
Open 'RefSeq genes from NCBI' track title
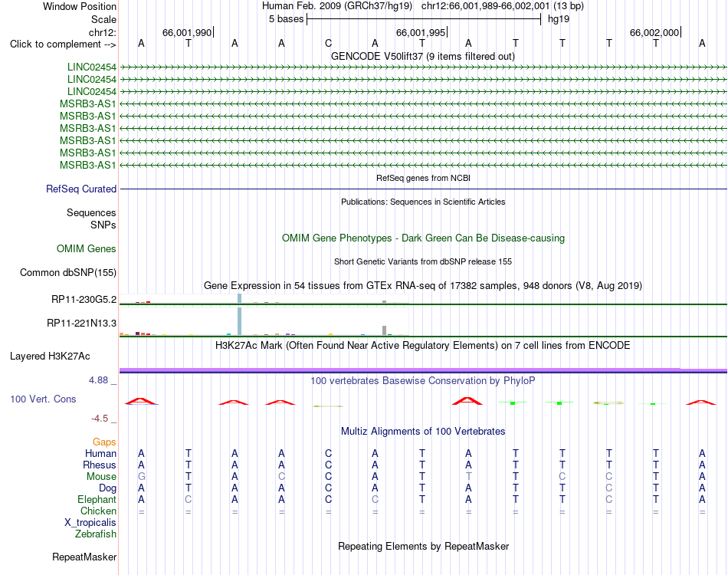pyautogui.click(x=423, y=178)
